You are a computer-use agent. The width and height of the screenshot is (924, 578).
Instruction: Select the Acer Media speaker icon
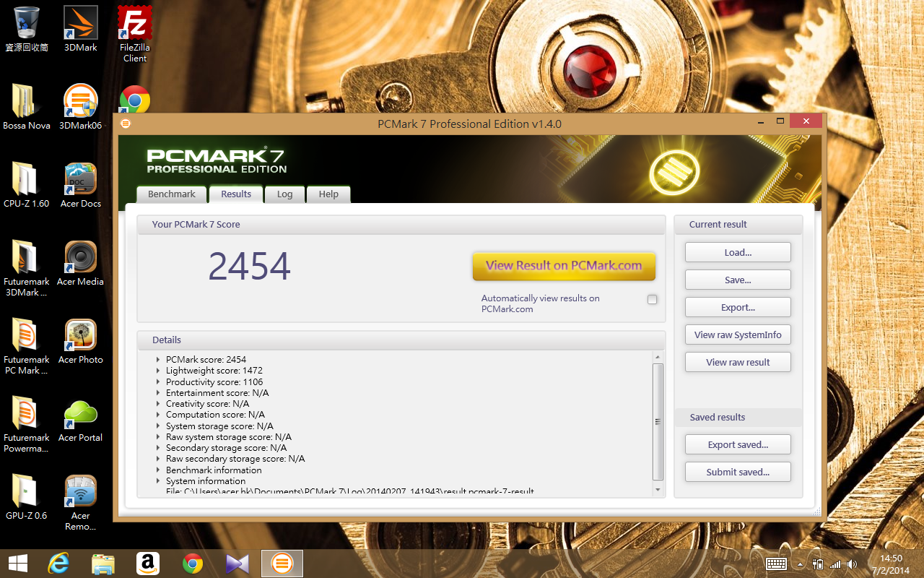pos(81,263)
